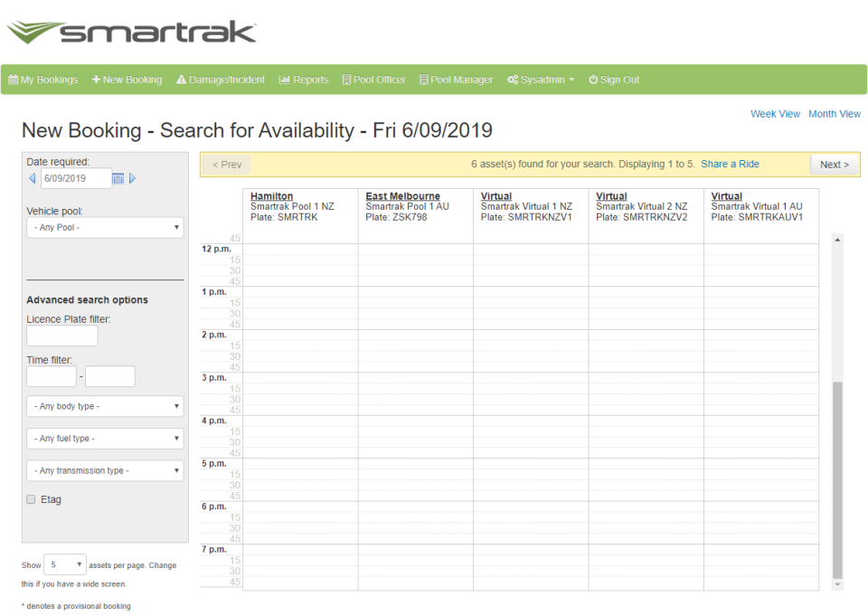Switch to Month View
This screenshot has height=616, width=868.
[835, 114]
